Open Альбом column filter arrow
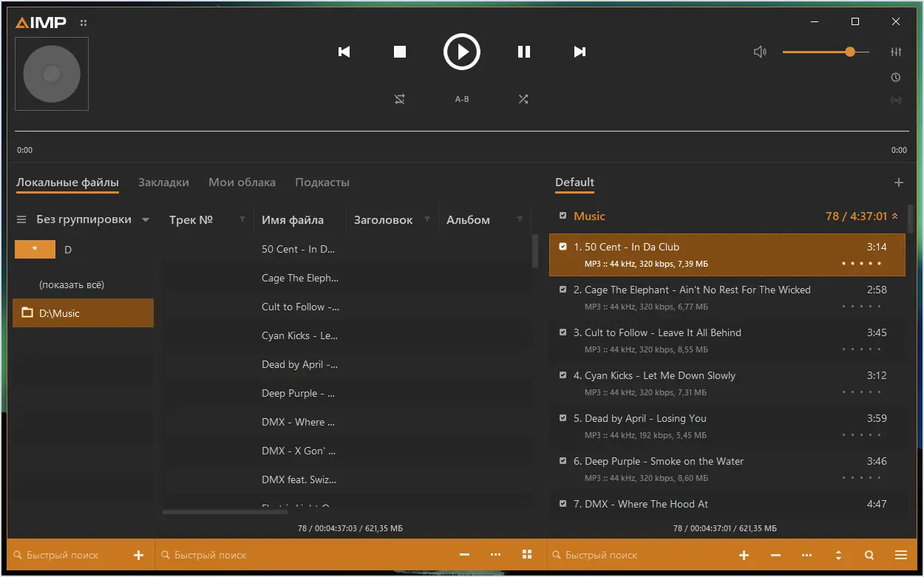The image size is (924, 577). point(520,220)
